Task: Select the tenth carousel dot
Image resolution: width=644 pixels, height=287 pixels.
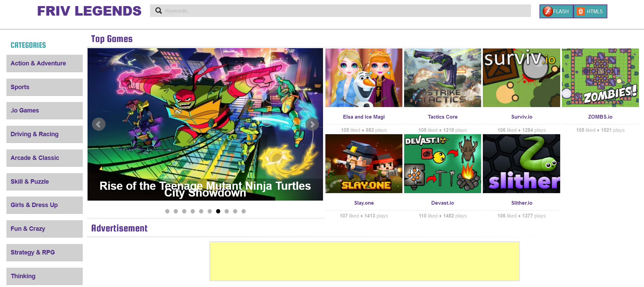Action: (x=244, y=211)
